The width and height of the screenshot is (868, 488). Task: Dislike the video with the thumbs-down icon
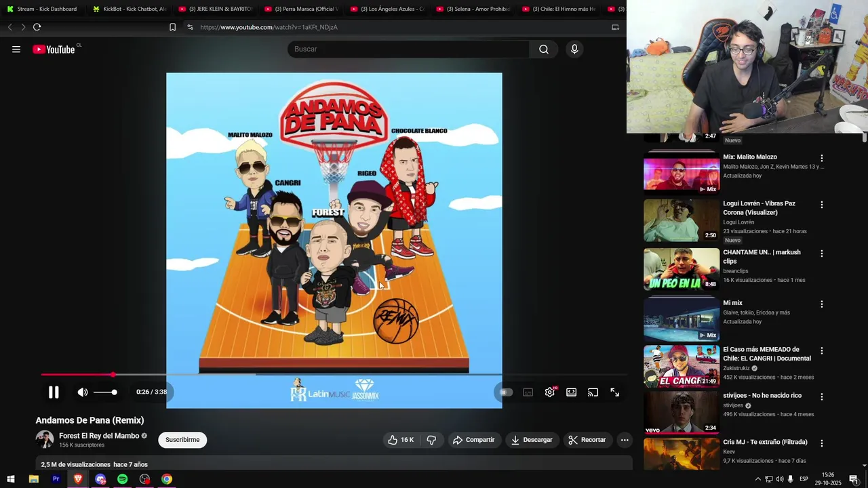point(431,440)
